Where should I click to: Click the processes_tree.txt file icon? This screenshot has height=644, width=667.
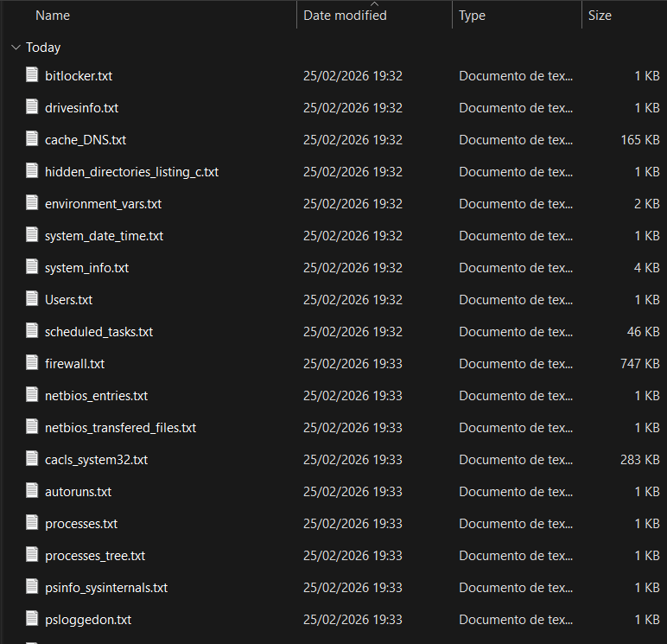[x=32, y=555]
